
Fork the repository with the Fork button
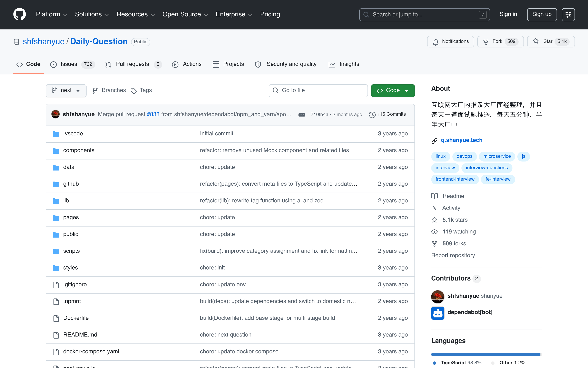(x=500, y=42)
